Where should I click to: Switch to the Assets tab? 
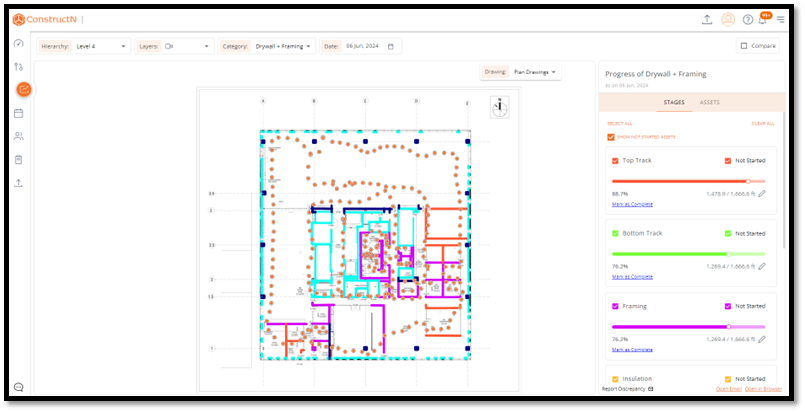[x=708, y=102]
